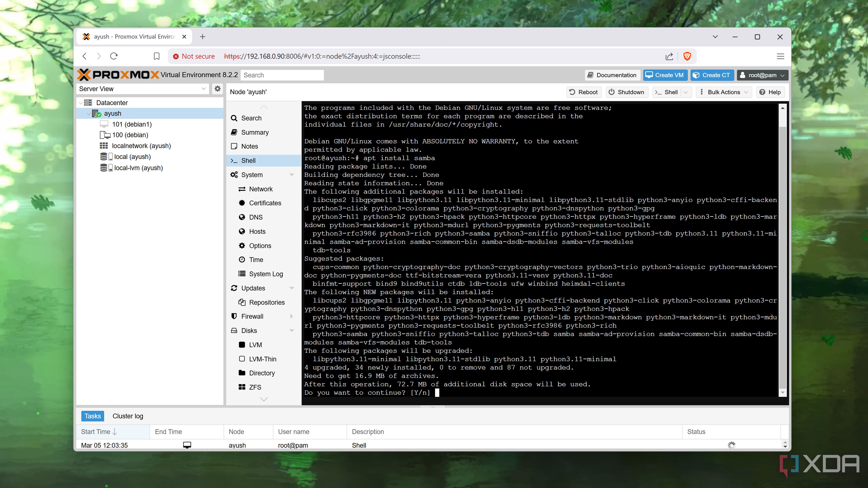Open the Server View dropdown
This screenshot has height=488, width=868.
tap(203, 89)
